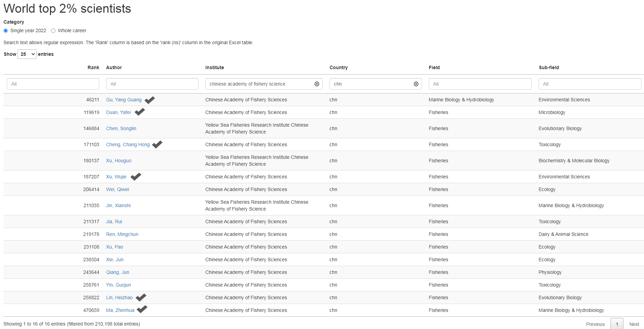Screen dimensions: 644x329
Task: Open author Xu, Pao
Action: pos(115,247)
